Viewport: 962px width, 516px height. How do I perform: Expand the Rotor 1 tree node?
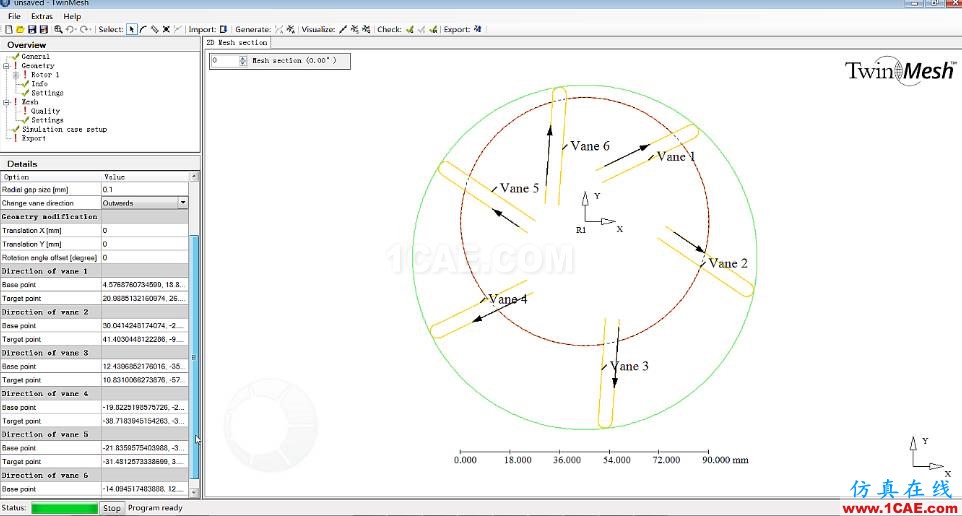16,75
